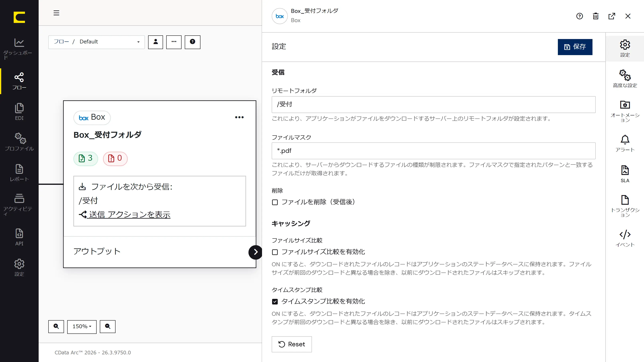Open レポート in the sidebar
644x362 pixels.
tap(19, 173)
